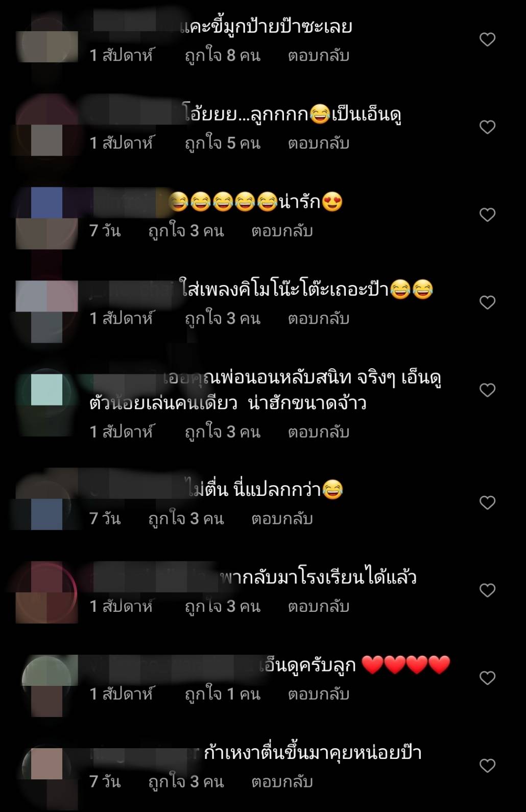
Task: Heart the เอ็นดูครับลูก comment
Action: click(487, 678)
